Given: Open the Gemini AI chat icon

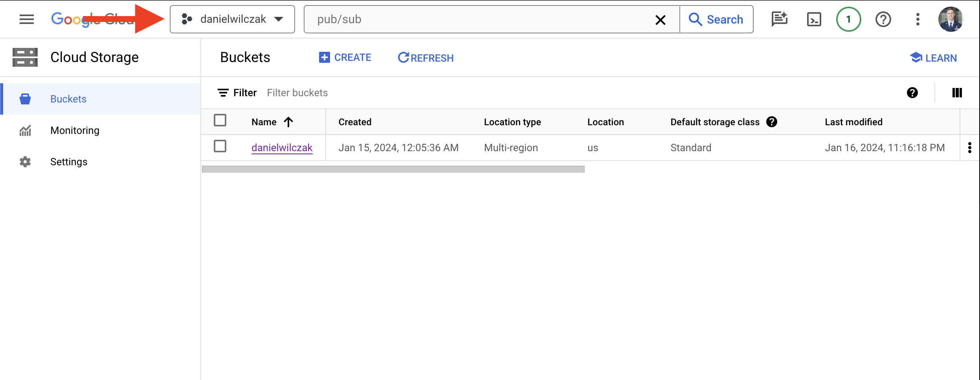Looking at the screenshot, I should tap(780, 19).
